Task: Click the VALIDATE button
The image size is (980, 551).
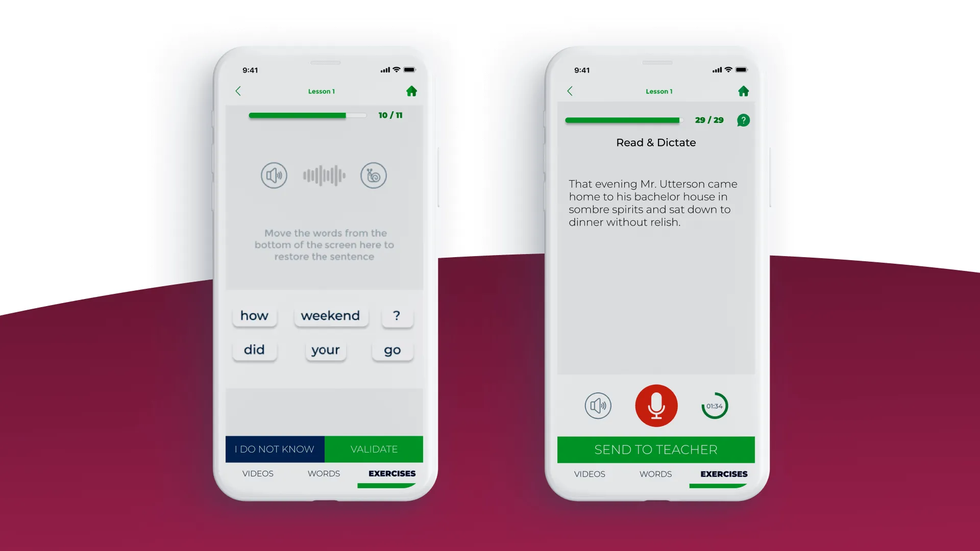Action: tap(373, 449)
